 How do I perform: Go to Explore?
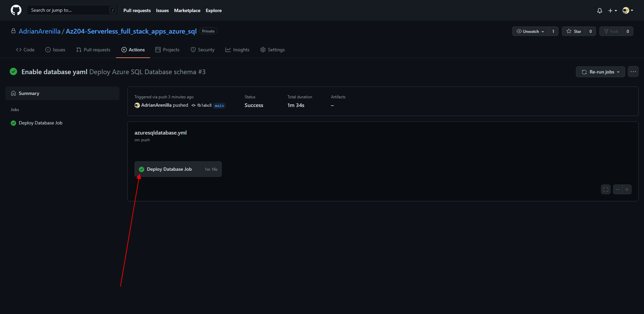tap(214, 10)
